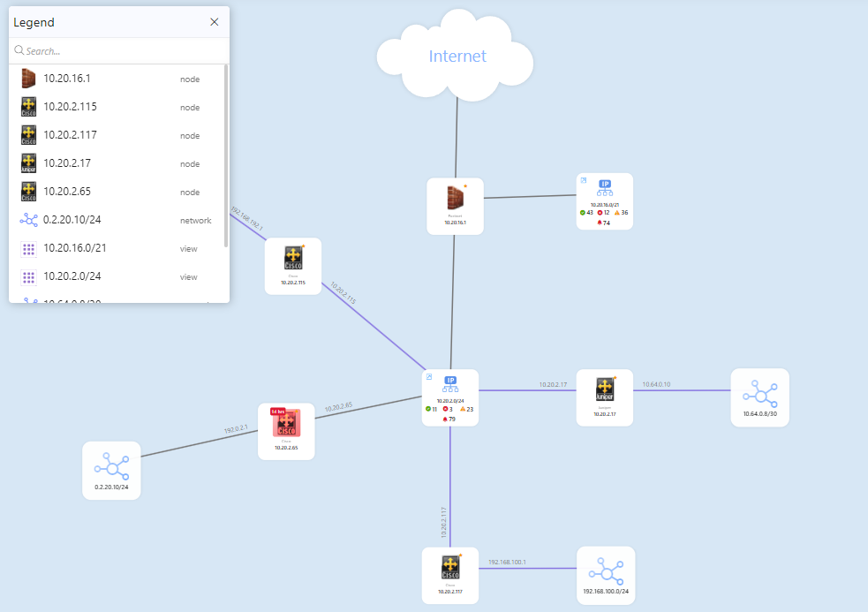868x612 pixels.
Task: Click the orange warning count 36
Action: pos(621,213)
